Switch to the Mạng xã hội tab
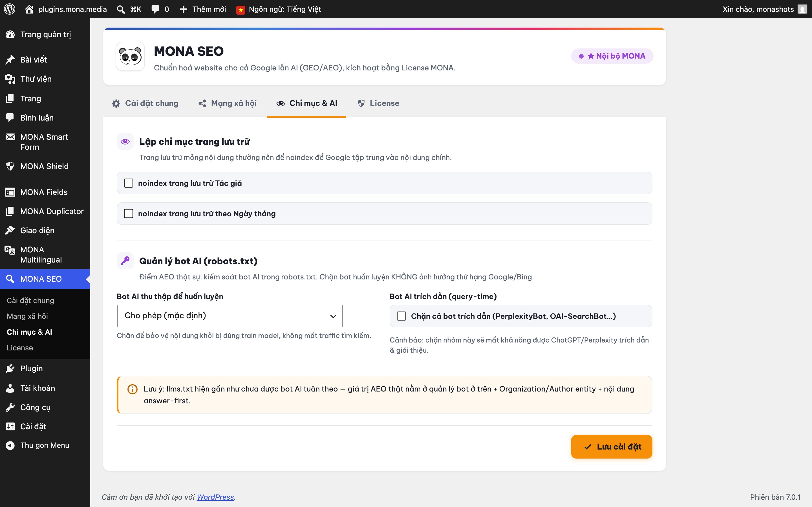Screen dimensions: 812x507 pos(228,103)
